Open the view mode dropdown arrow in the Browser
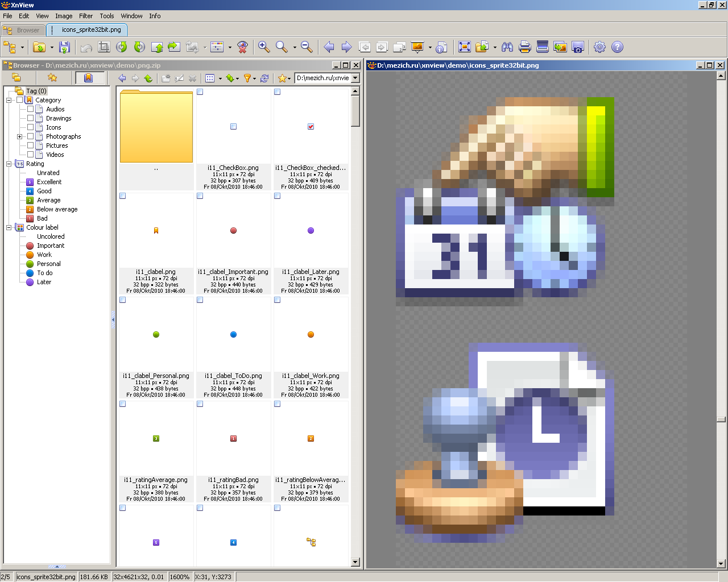The height and width of the screenshot is (582, 728). coord(220,78)
